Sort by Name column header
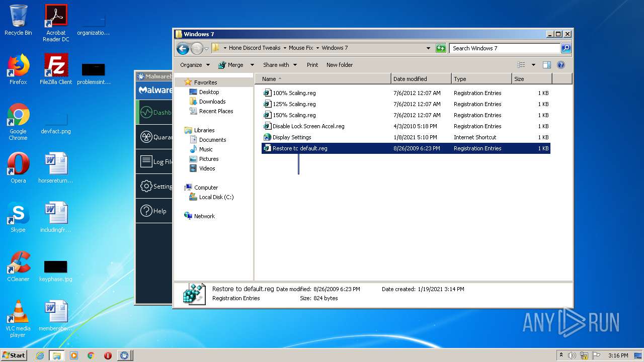The image size is (644, 362). click(x=323, y=79)
